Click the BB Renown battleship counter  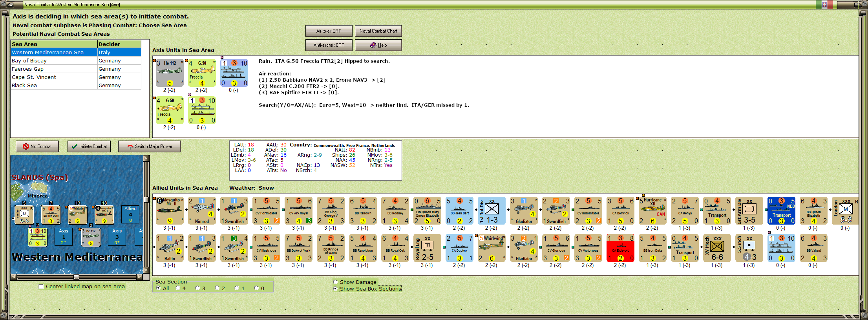pyautogui.click(x=363, y=210)
